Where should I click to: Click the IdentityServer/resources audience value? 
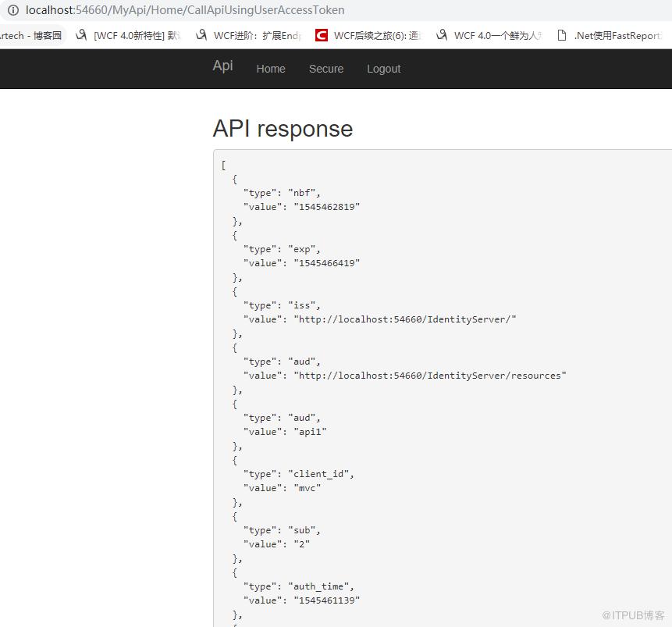pos(430,376)
